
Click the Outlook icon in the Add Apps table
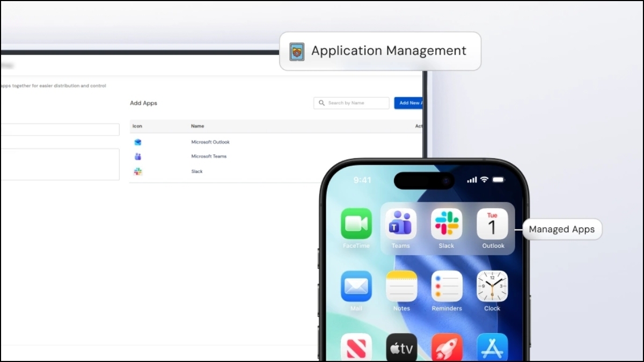click(137, 142)
